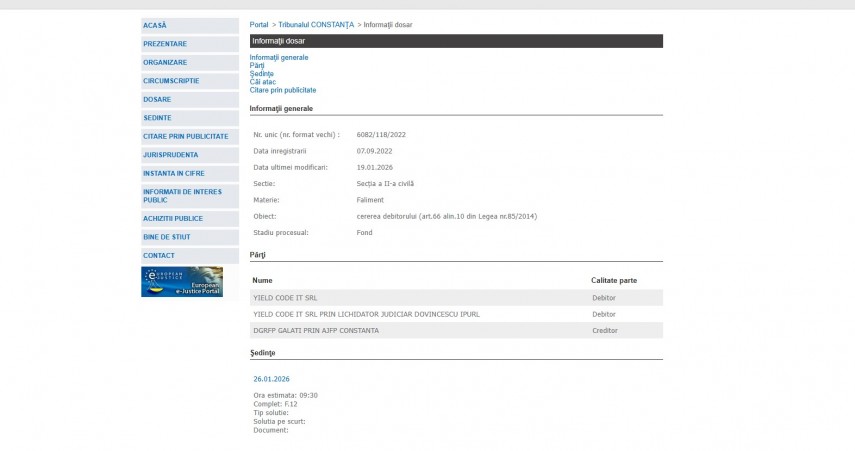Navigate to DOSARE in the sidebar
Screen dimensions: 855x451
(157, 99)
